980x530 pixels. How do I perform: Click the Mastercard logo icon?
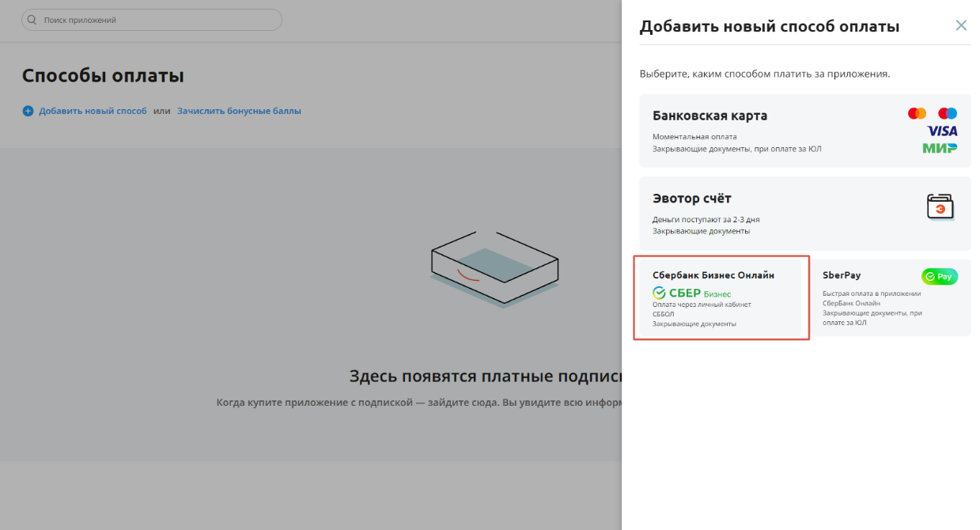tap(917, 113)
